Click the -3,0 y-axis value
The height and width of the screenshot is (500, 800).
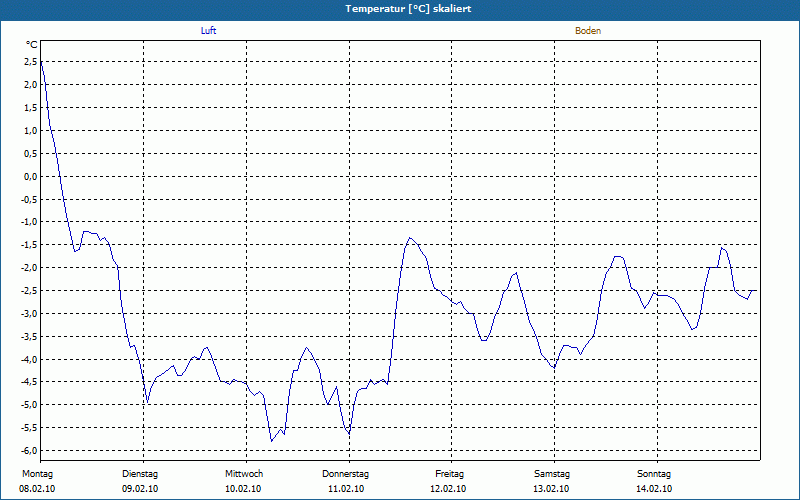point(29,314)
